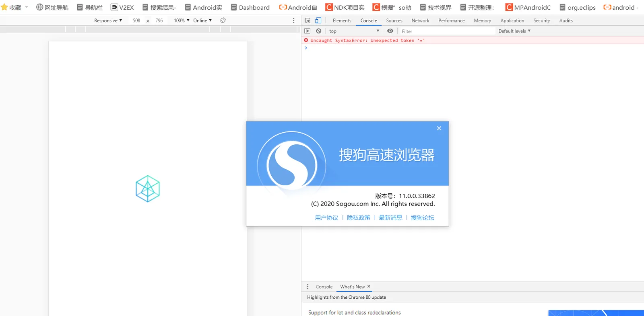
Task: Open the 开源整理: bookmark
Action: point(477,7)
